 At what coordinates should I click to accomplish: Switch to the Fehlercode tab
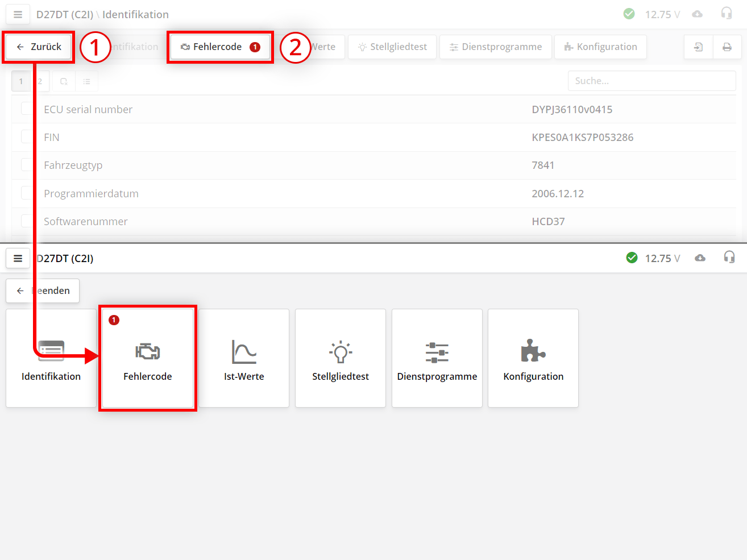point(220,47)
